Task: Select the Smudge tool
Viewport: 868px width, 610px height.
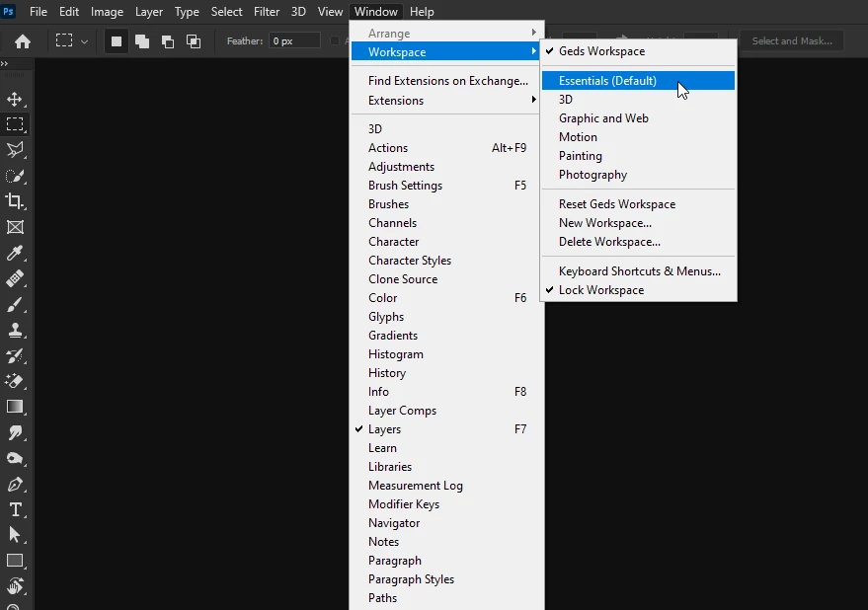Action: point(15,432)
